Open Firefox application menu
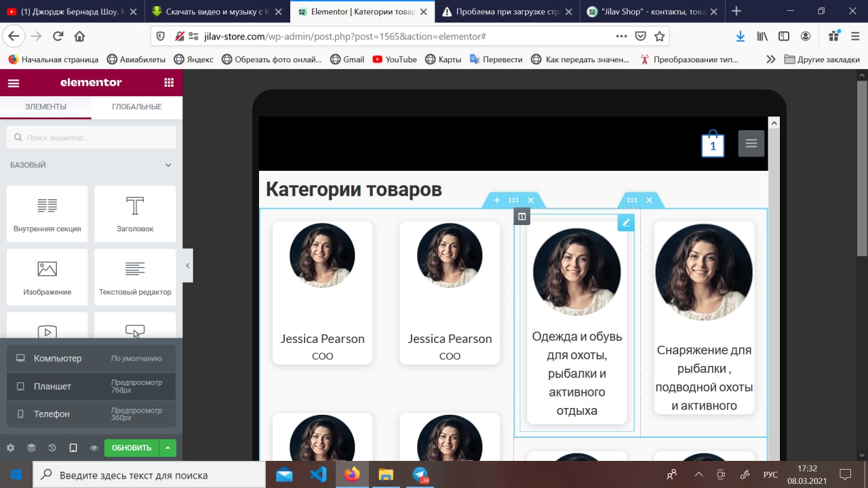The height and width of the screenshot is (488, 868). coord(854,37)
